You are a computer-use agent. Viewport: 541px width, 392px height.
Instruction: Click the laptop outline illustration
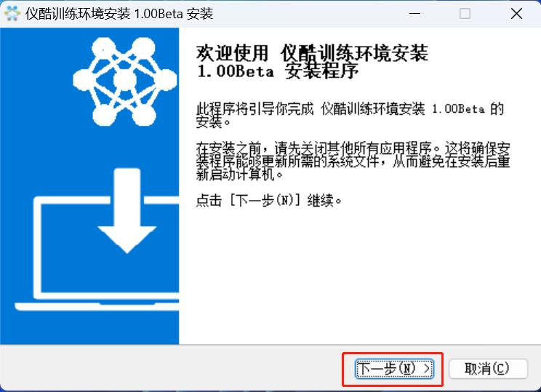(97, 253)
